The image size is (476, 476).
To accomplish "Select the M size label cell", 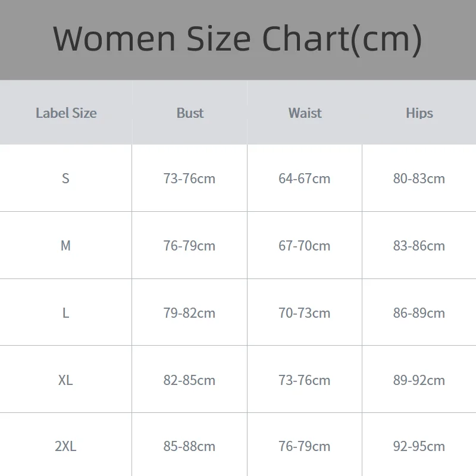I will click(x=65, y=245).
